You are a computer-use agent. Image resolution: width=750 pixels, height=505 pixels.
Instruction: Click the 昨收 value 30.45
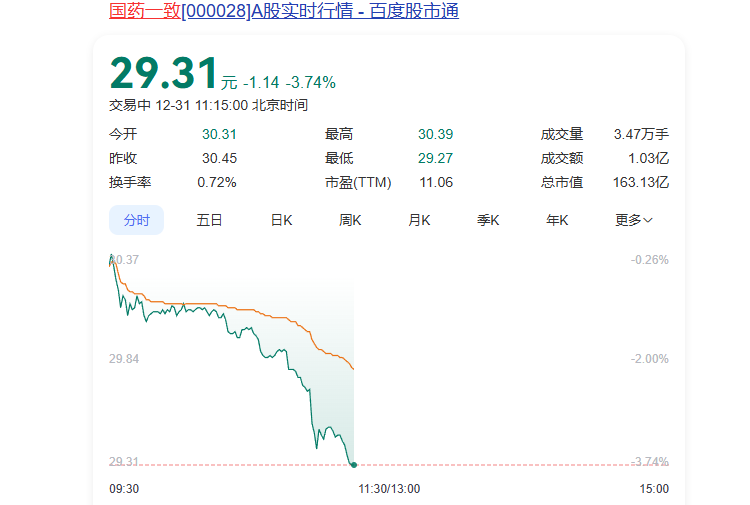(x=219, y=158)
